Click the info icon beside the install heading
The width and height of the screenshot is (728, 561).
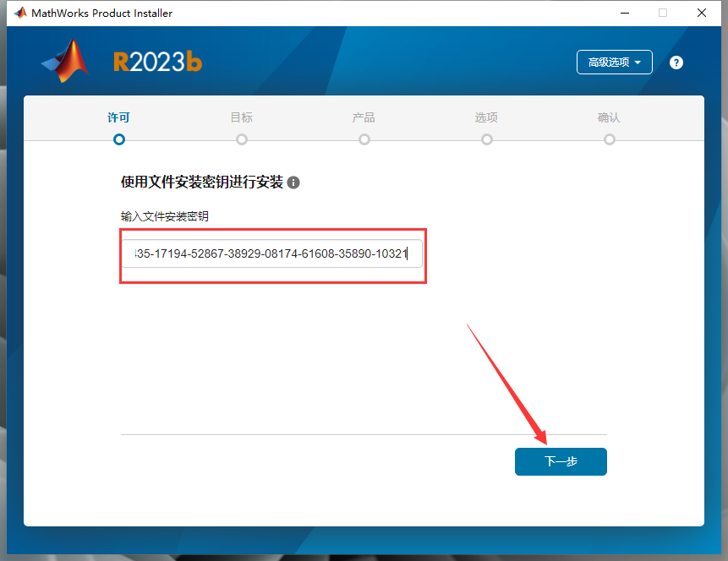click(x=293, y=182)
